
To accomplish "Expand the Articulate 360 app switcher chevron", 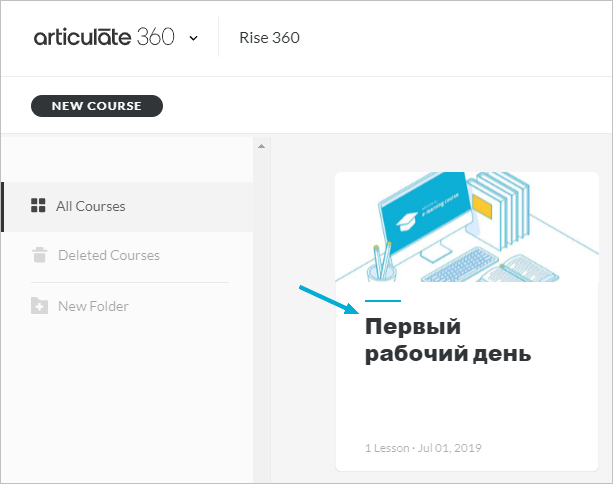I will point(194,38).
